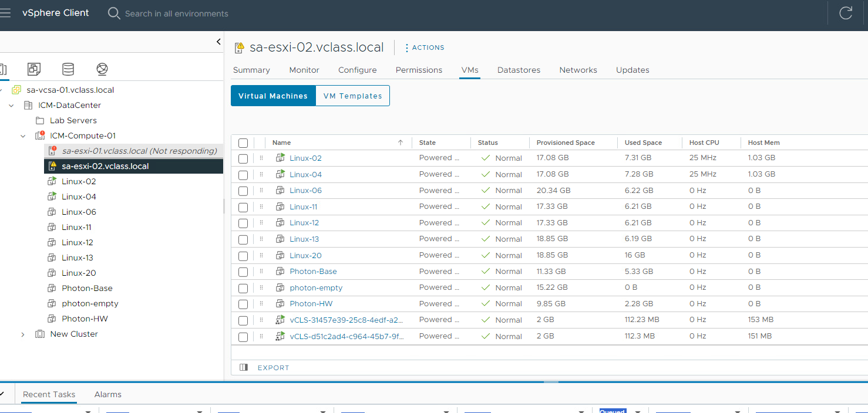Select the Virtual Machines button
This screenshot has width=868, height=413.
[x=273, y=96]
